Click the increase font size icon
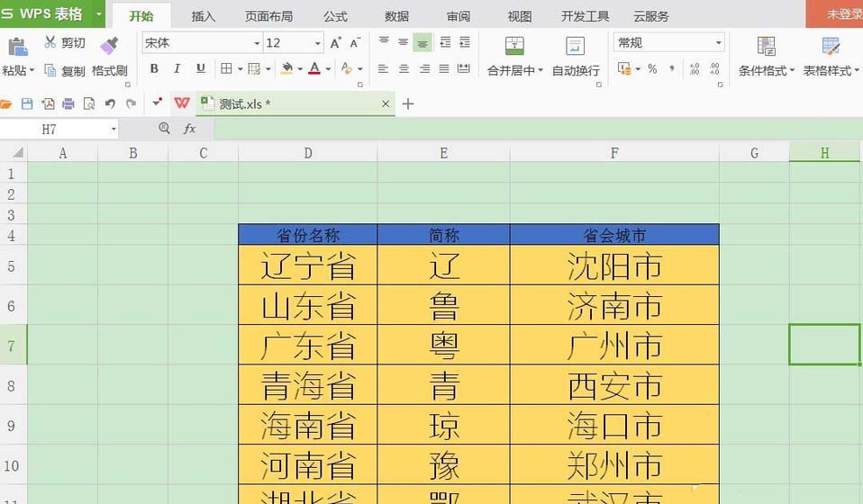The width and height of the screenshot is (863, 504). tap(335, 43)
